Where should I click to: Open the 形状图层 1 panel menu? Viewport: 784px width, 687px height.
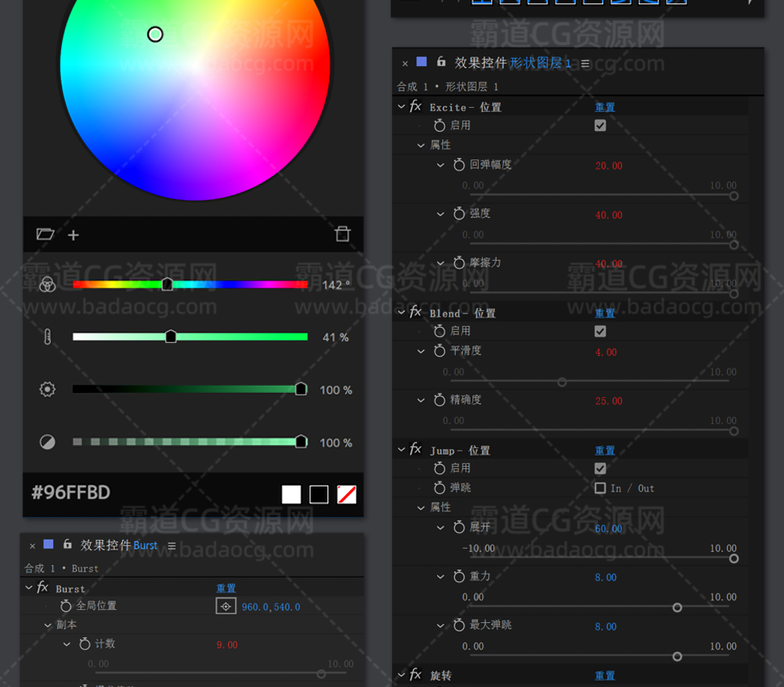point(586,63)
